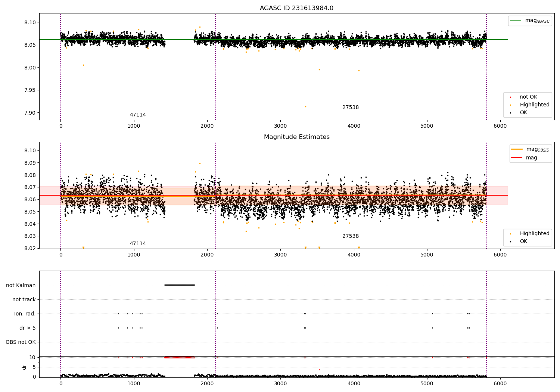Click the 5 tick on the dr axis
Screen dimensions: 560x392
pyautogui.click(x=34, y=367)
